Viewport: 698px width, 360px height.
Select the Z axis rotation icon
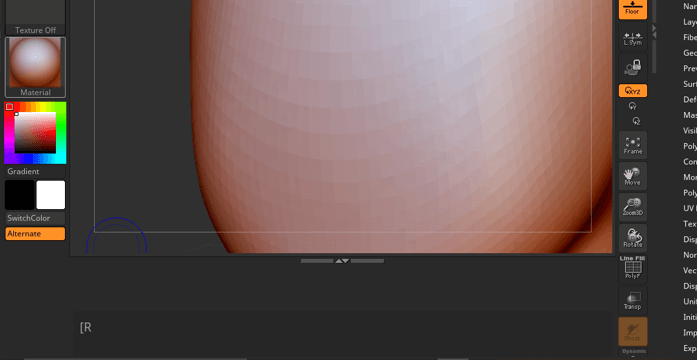[636, 121]
